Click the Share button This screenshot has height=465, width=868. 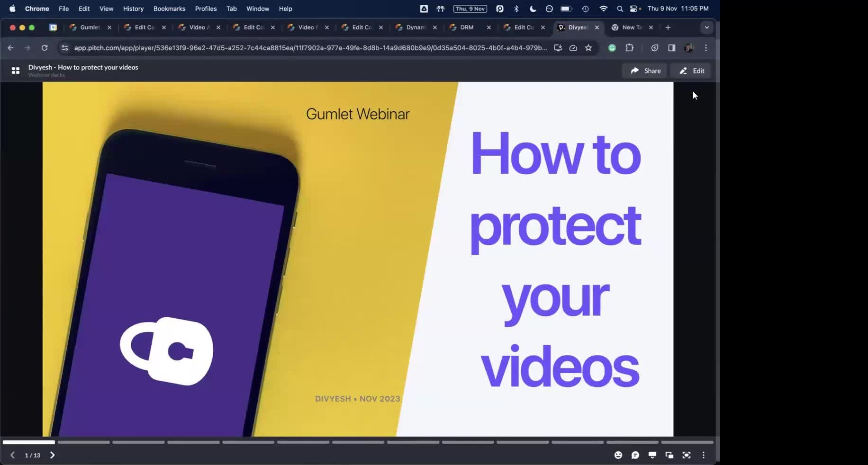pos(645,71)
